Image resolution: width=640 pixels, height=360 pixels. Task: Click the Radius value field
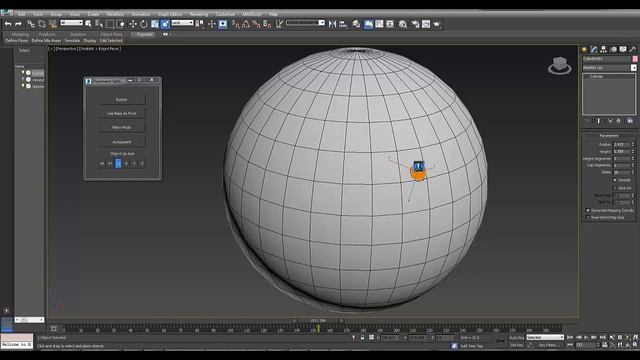tap(622, 144)
